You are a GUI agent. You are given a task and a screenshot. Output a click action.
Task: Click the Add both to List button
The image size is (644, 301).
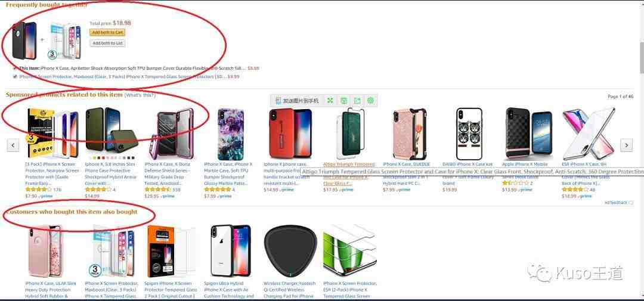[107, 43]
